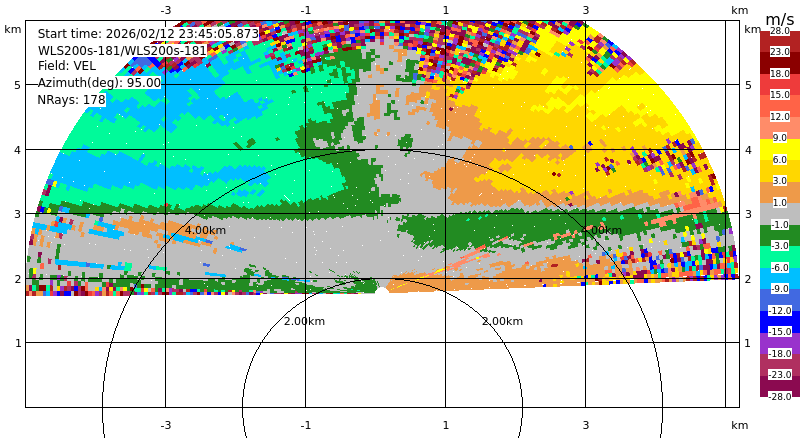Click the 'NRays: 178' label
Viewport: 800px width, 438px height.
coord(71,100)
